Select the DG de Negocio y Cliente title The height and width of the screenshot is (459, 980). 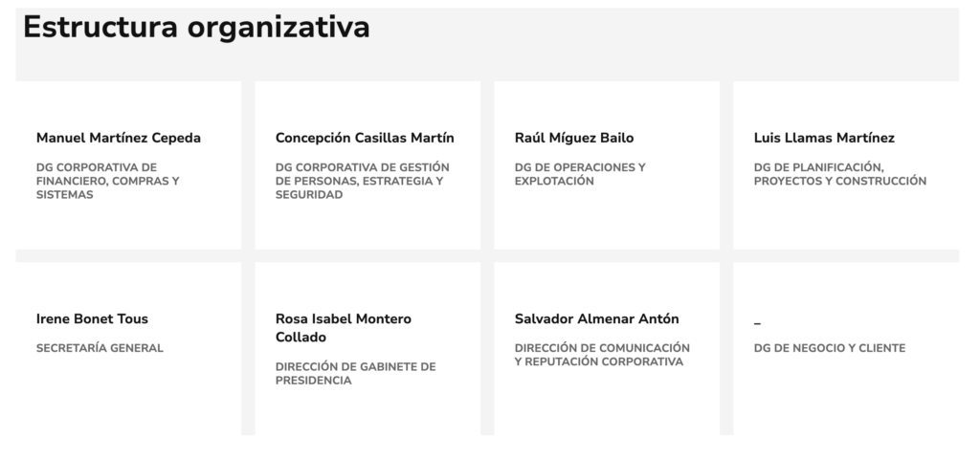pyautogui.click(x=830, y=348)
